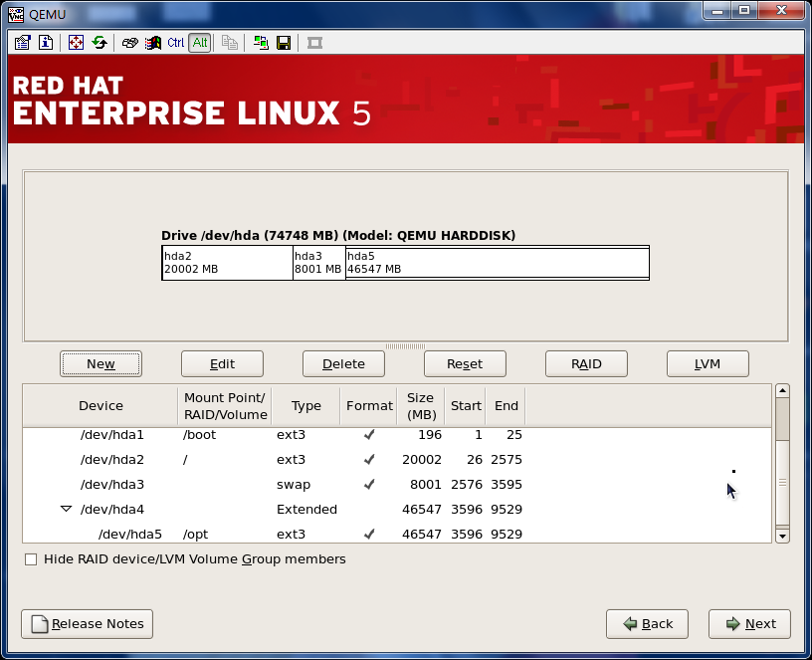Click the Start column header
Screen dimensions: 812x660
(x=466, y=405)
